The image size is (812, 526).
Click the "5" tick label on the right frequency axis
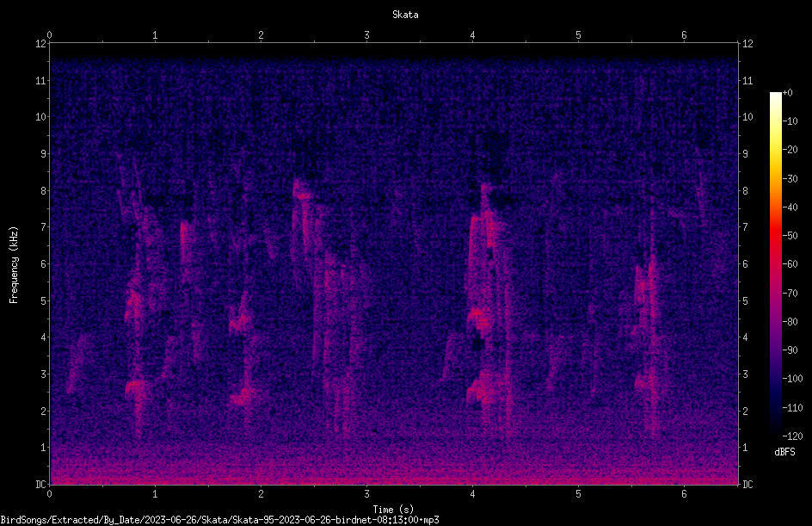[745, 300]
